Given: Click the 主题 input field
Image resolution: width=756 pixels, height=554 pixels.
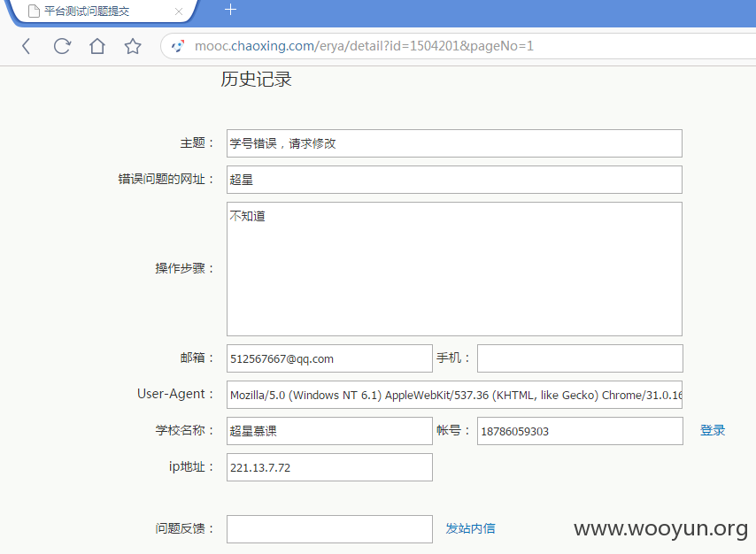Looking at the screenshot, I should pyautogui.click(x=454, y=143).
